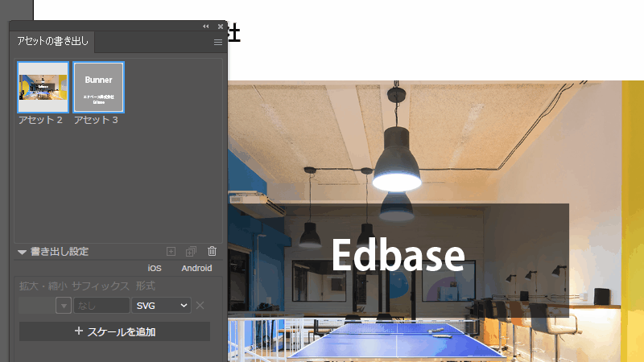Click the add single asset plus icon
Image resolution: width=644 pixels, height=362 pixels.
tap(171, 251)
